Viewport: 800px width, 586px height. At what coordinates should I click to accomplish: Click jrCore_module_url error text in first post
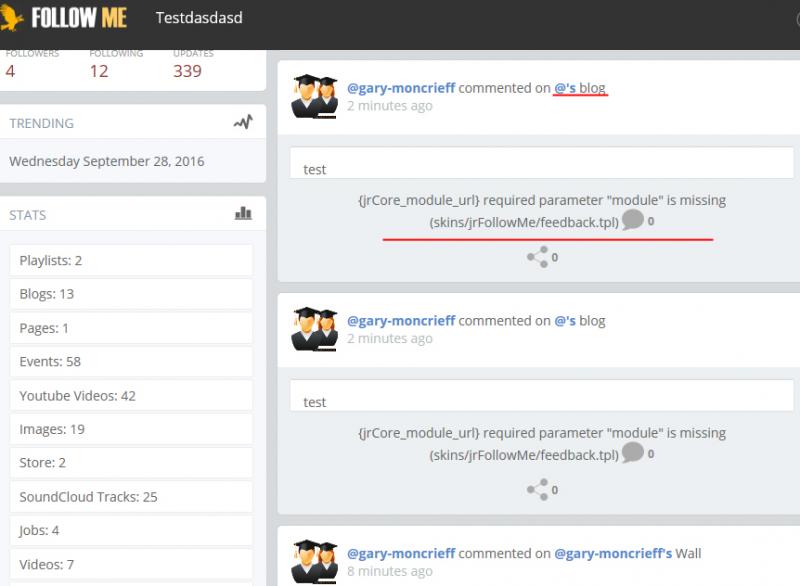point(542,211)
